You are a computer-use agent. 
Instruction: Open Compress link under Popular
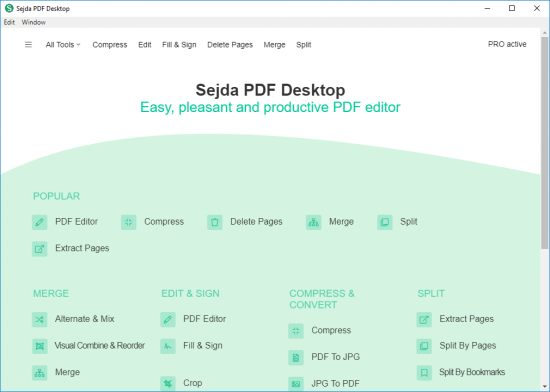(164, 222)
